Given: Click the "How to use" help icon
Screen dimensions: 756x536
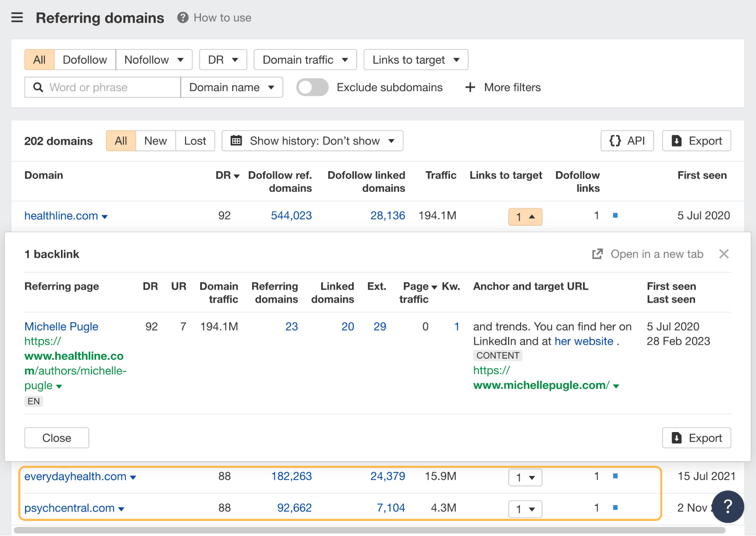Looking at the screenshot, I should click(x=183, y=17).
